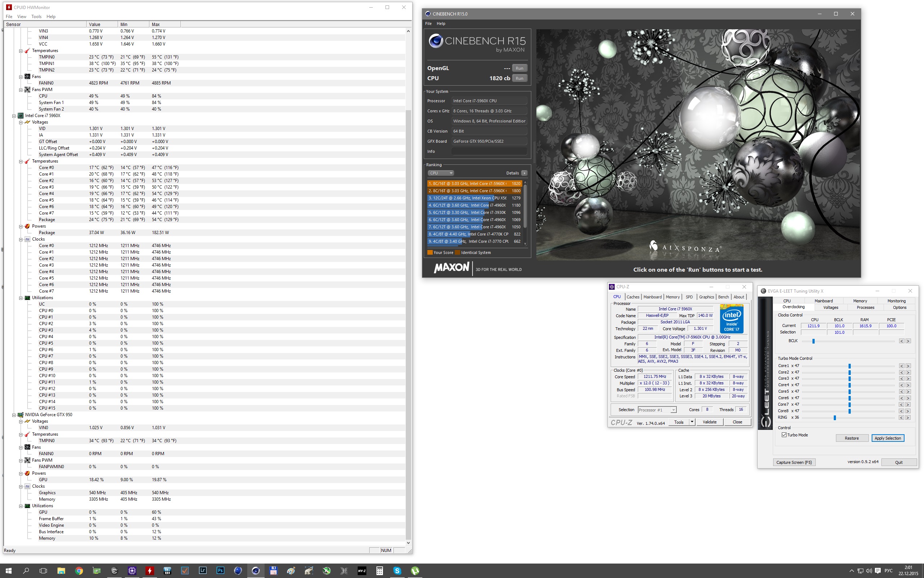Click Apply Selection in E-LEET
The height and width of the screenshot is (578, 924).
coord(888,438)
